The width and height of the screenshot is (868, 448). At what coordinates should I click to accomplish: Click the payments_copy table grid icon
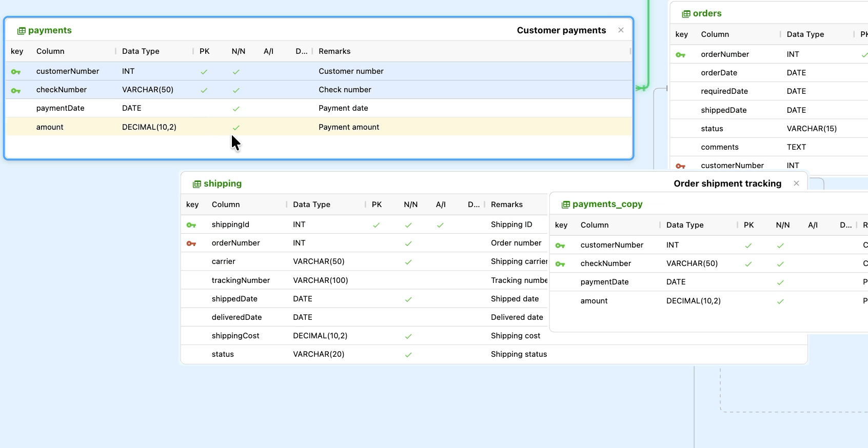(x=566, y=205)
